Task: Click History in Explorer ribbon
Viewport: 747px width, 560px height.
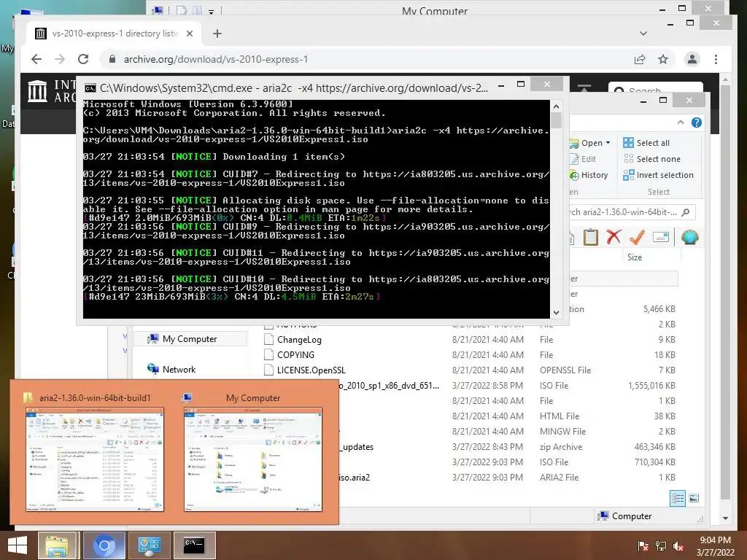Action: (589, 175)
